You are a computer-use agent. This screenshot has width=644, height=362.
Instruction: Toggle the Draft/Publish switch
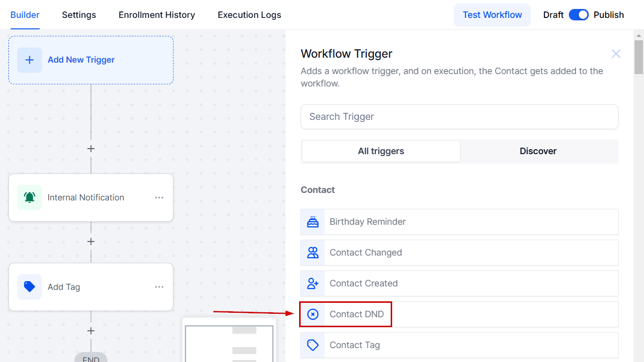pos(579,15)
